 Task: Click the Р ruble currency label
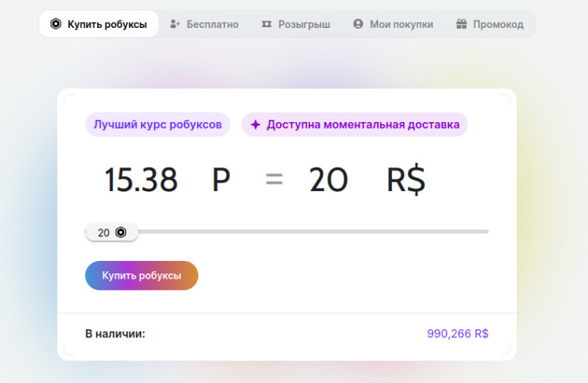pyautogui.click(x=221, y=179)
